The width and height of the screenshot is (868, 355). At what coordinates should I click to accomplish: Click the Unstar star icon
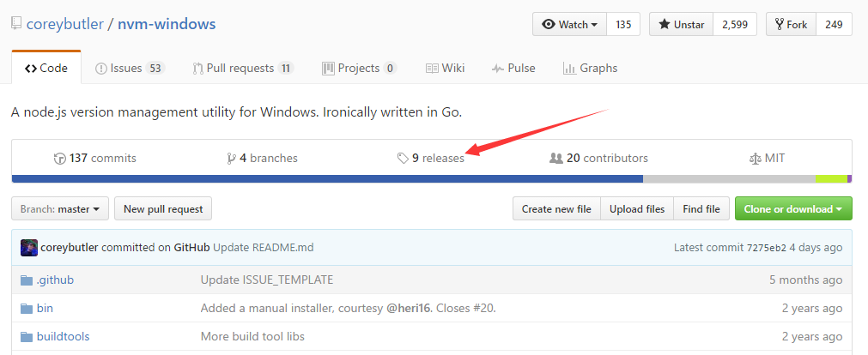point(665,24)
